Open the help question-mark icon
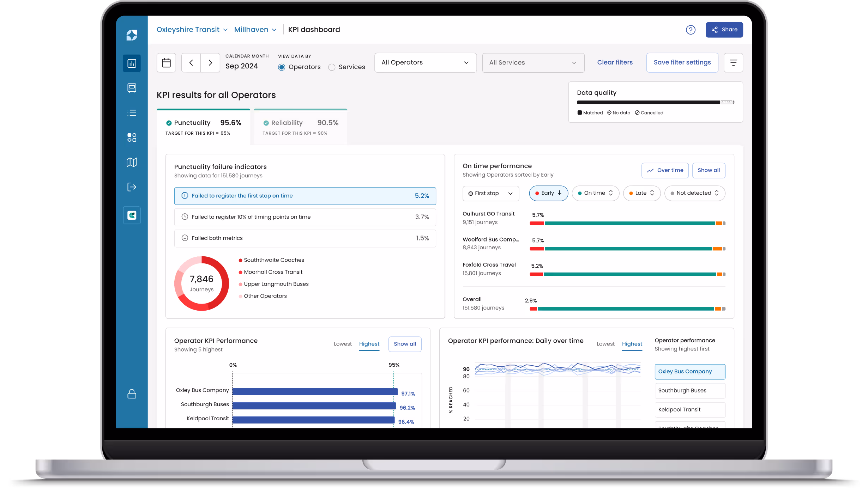Image resolution: width=868 pixels, height=488 pixels. (691, 30)
